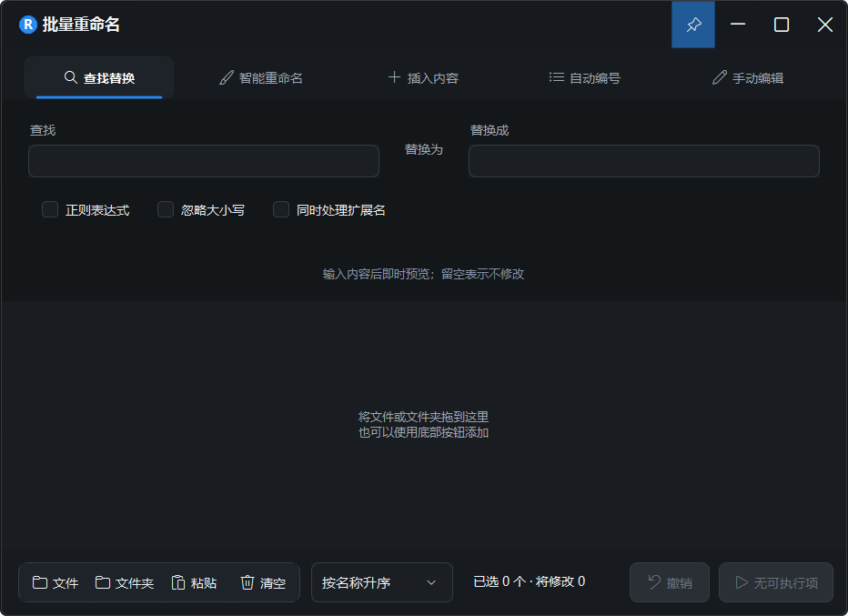The width and height of the screenshot is (848, 616).
Task: Click the 替换为 label between fields
Action: (x=424, y=149)
